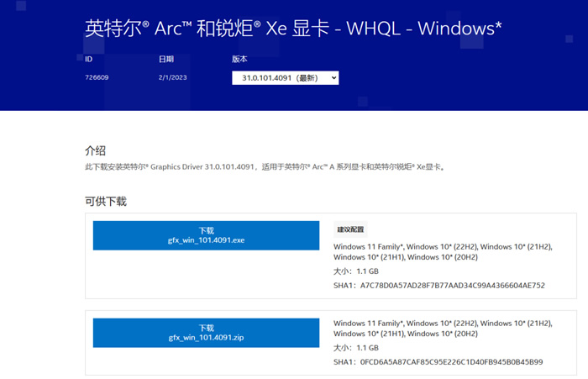Click the page title 英特尔 Arc 和锐炬 Xe 显卡

293,29
